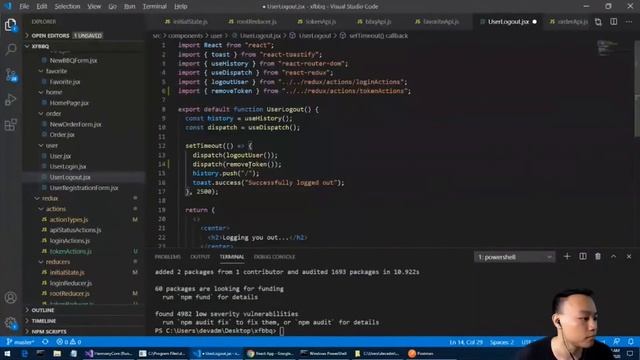The width and height of the screenshot is (640, 360).
Task: Switch to the tokenApi.js editor tab
Action: 317,22
